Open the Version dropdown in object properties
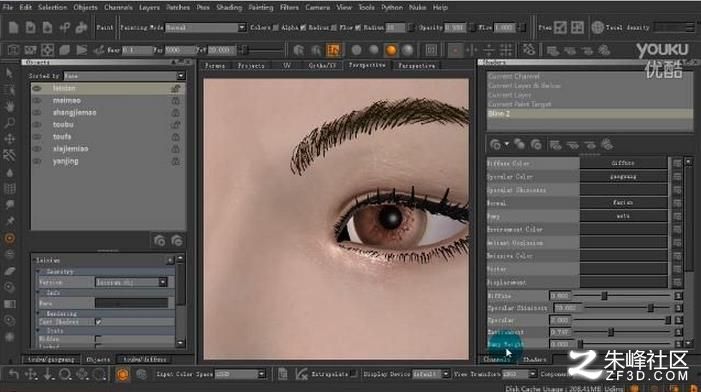 (131, 282)
